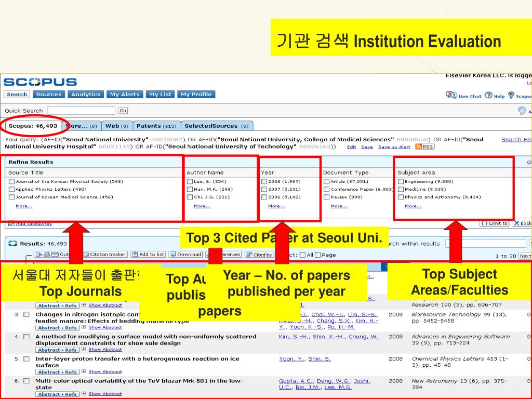Check Journal of Korean Medical Science
532x399 pixels.
point(12,197)
